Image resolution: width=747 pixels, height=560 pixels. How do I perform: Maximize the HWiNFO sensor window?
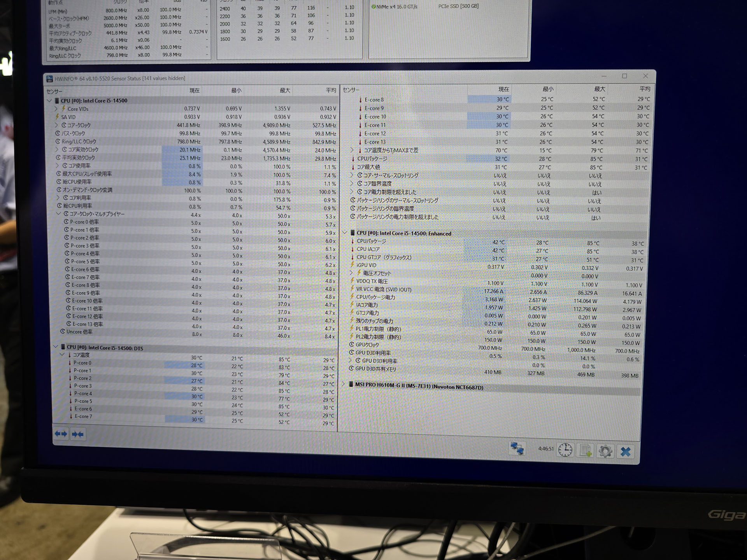[624, 76]
